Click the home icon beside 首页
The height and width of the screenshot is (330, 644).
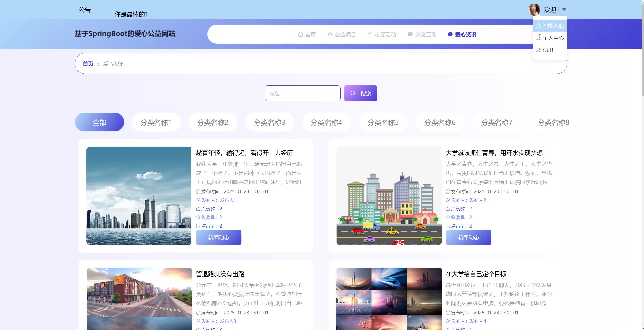click(x=300, y=34)
